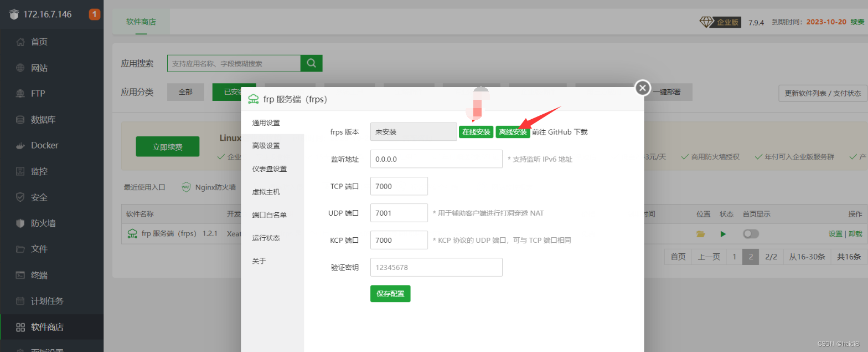Click the Nginx防火墙 WAF shortcut
The width and height of the screenshot is (868, 352).
click(x=209, y=187)
